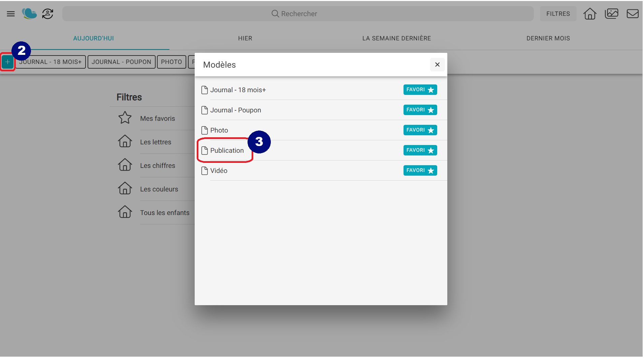Image resolution: width=644 pixels, height=358 pixels.
Task: Switch to La semaine dernière tab
Action: (x=396, y=38)
